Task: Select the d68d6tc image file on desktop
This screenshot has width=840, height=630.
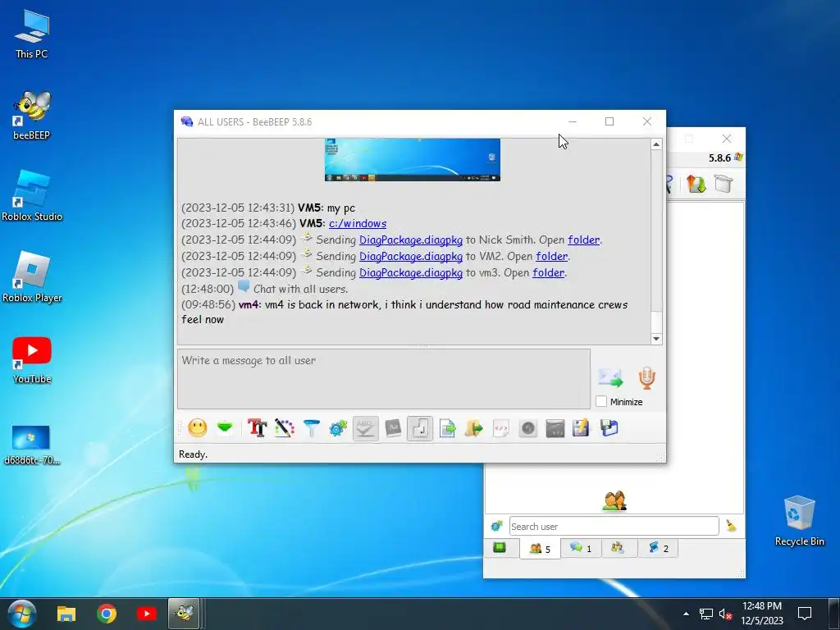Action: pyautogui.click(x=32, y=444)
